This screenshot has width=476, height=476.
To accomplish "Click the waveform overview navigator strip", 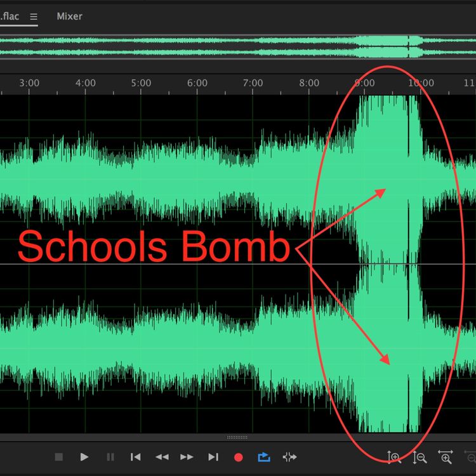I will pos(238,47).
